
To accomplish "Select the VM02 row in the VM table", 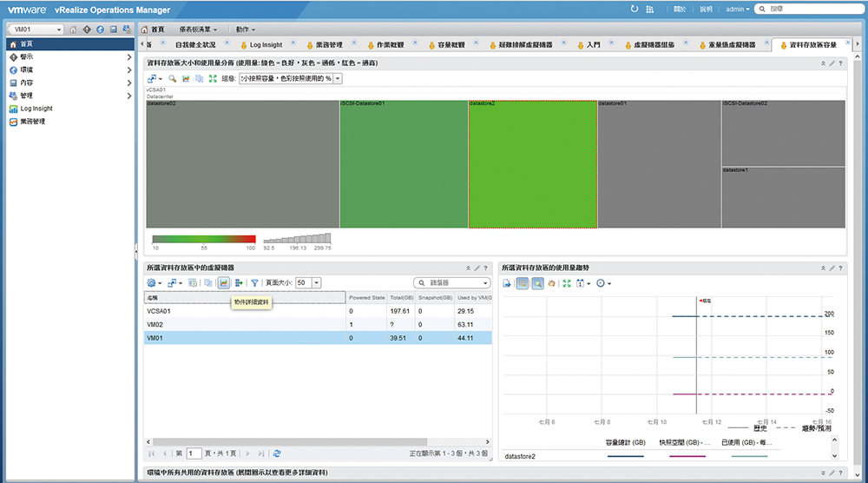I will pyautogui.click(x=318, y=325).
